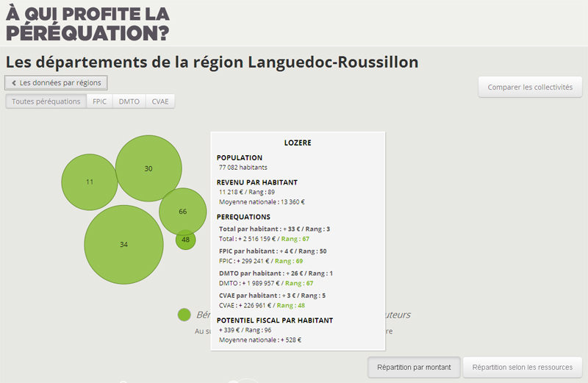This screenshot has width=588, height=383.
Task: Click the 'À qui profite la péréquation?' logo
Action: (x=87, y=23)
